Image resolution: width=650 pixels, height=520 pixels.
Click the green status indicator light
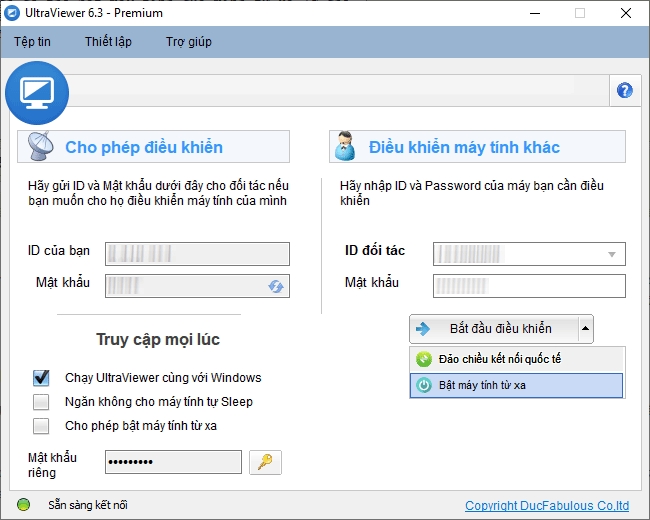pos(24,505)
